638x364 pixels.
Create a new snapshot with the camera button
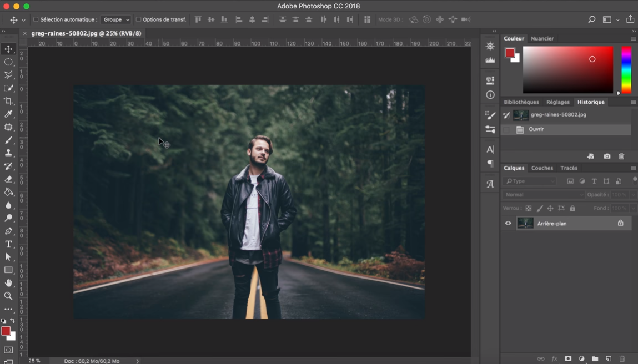(x=607, y=156)
